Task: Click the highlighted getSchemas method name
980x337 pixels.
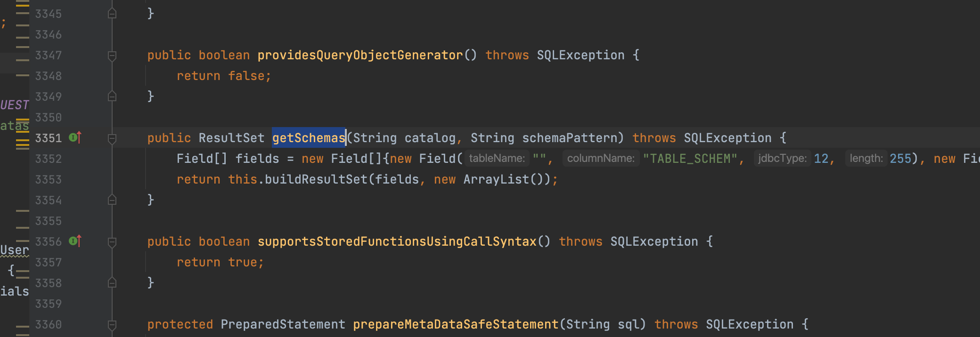Action: coord(309,138)
